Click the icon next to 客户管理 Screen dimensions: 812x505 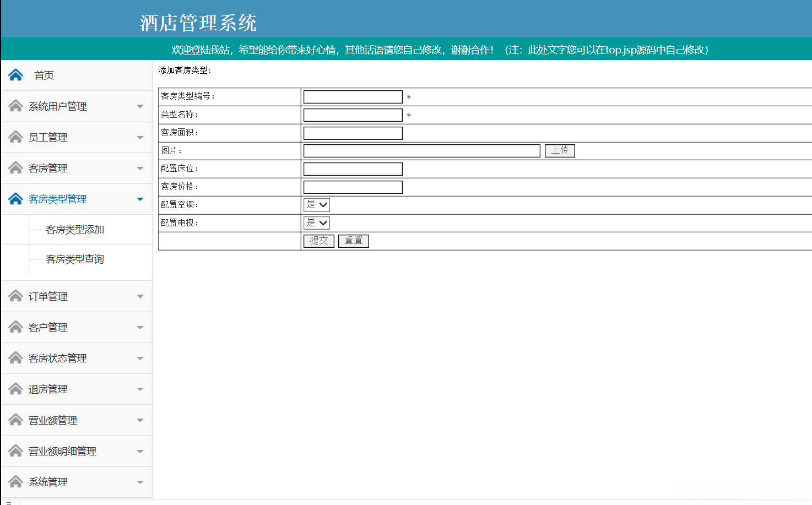click(x=15, y=327)
